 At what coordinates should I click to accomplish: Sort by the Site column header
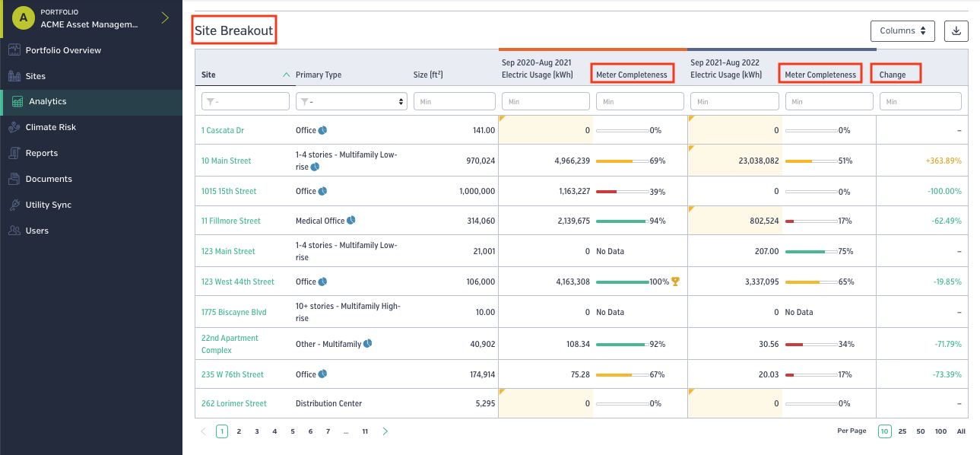point(208,75)
